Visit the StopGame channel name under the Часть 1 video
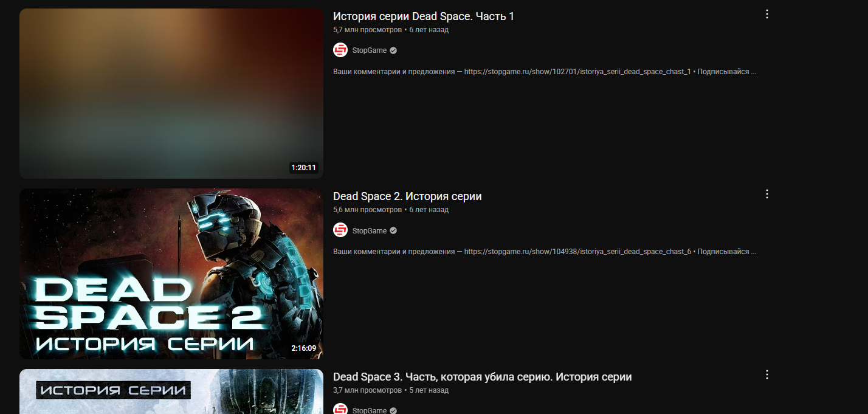The height and width of the screenshot is (414, 868). pos(370,50)
